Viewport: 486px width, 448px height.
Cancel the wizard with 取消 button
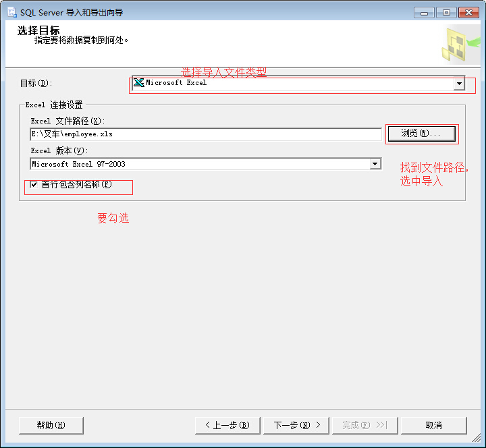[433, 425]
